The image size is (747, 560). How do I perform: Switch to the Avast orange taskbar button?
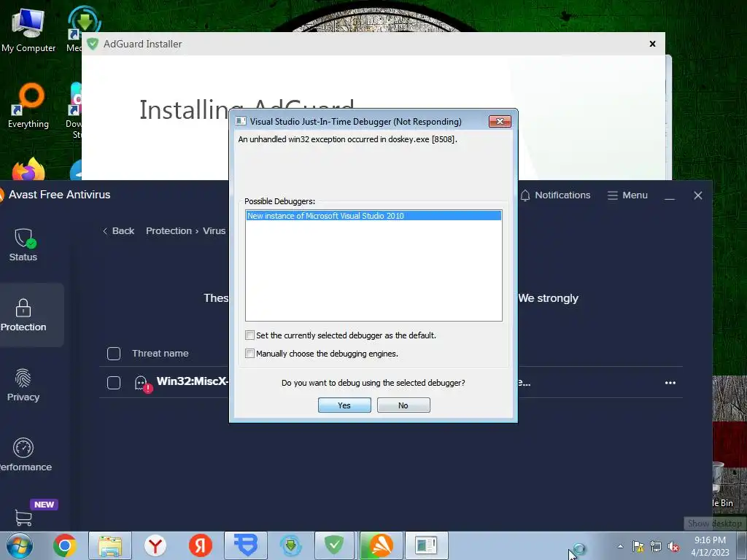381,545
